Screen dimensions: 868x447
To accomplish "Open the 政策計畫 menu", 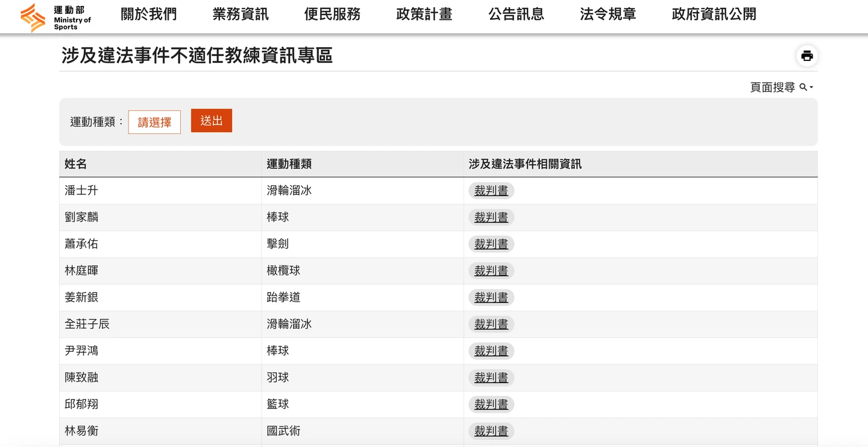I will tap(424, 14).
